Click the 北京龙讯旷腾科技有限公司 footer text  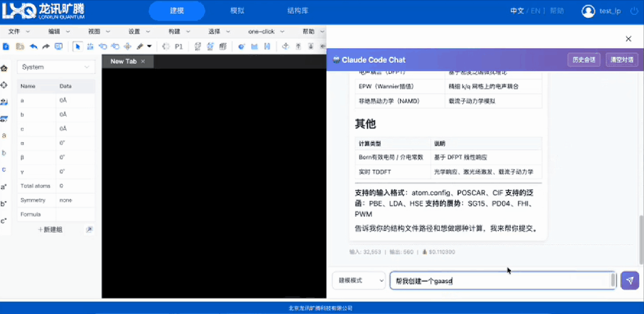point(321,308)
